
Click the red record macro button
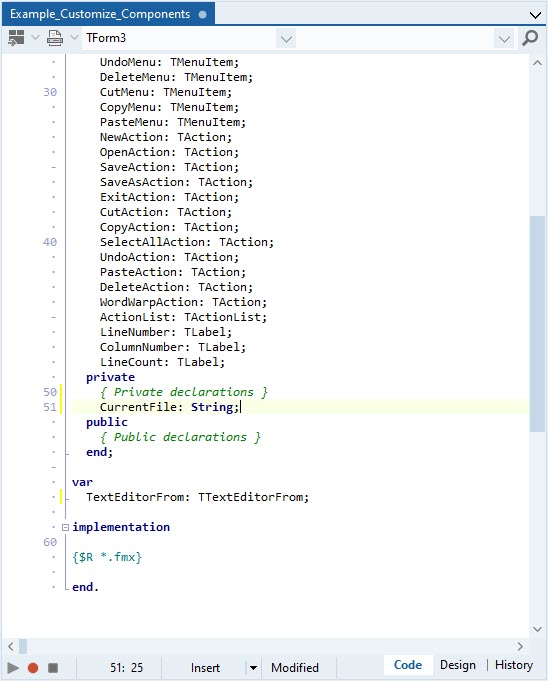(x=33, y=668)
